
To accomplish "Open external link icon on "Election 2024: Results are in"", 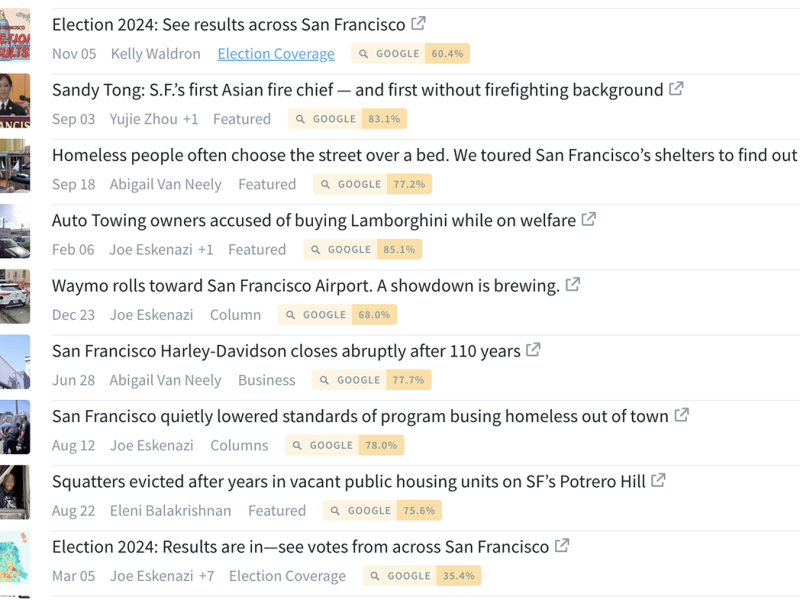I will click(561, 546).
